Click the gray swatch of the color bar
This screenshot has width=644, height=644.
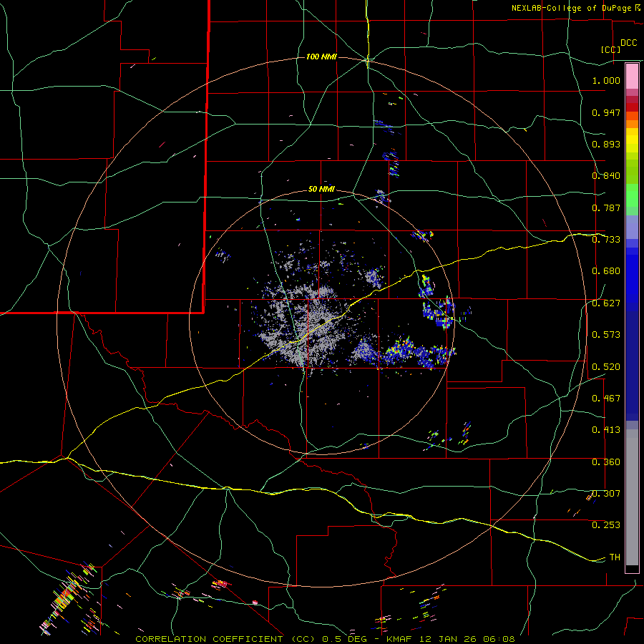(632, 497)
